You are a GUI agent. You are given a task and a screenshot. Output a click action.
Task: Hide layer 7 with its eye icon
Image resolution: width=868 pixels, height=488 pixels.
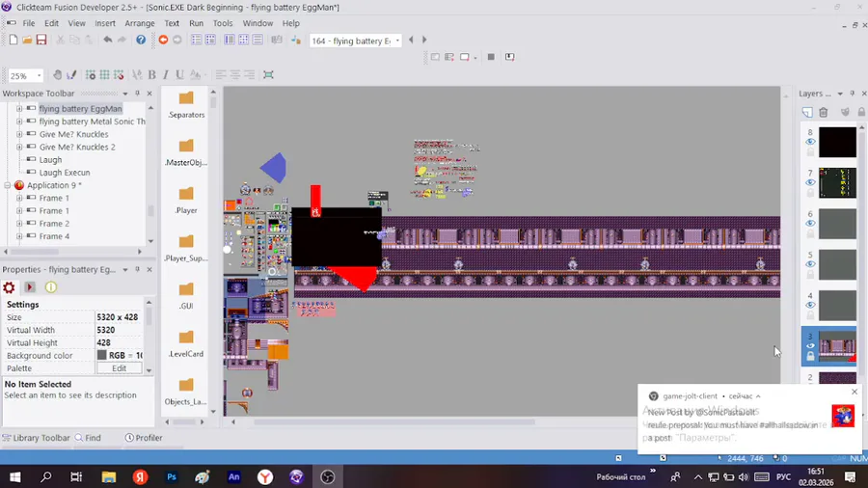pyautogui.click(x=810, y=182)
